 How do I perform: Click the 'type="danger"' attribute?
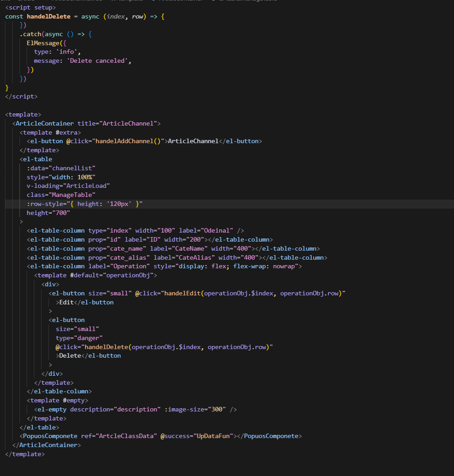tap(79, 338)
